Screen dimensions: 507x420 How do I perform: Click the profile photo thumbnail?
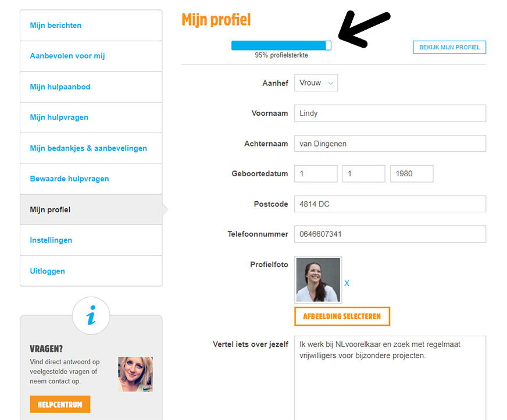click(x=318, y=280)
